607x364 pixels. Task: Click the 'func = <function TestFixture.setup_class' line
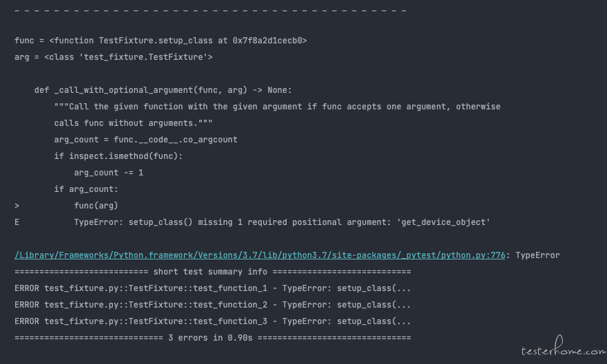[x=161, y=41]
